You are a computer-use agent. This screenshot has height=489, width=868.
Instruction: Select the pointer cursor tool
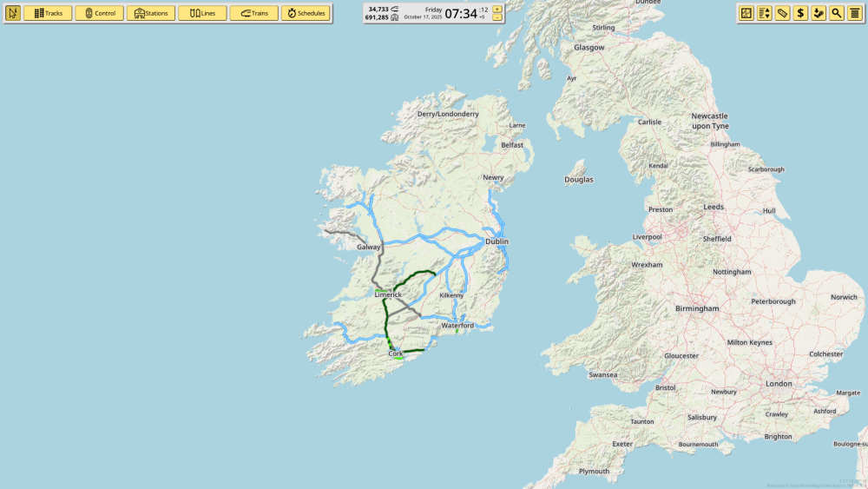click(13, 13)
